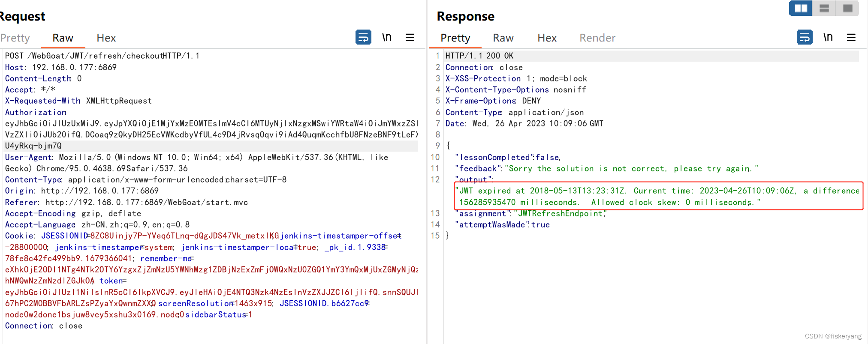Toggle non-printable characters in Request panel
The height and width of the screenshot is (344, 868).
pos(387,37)
